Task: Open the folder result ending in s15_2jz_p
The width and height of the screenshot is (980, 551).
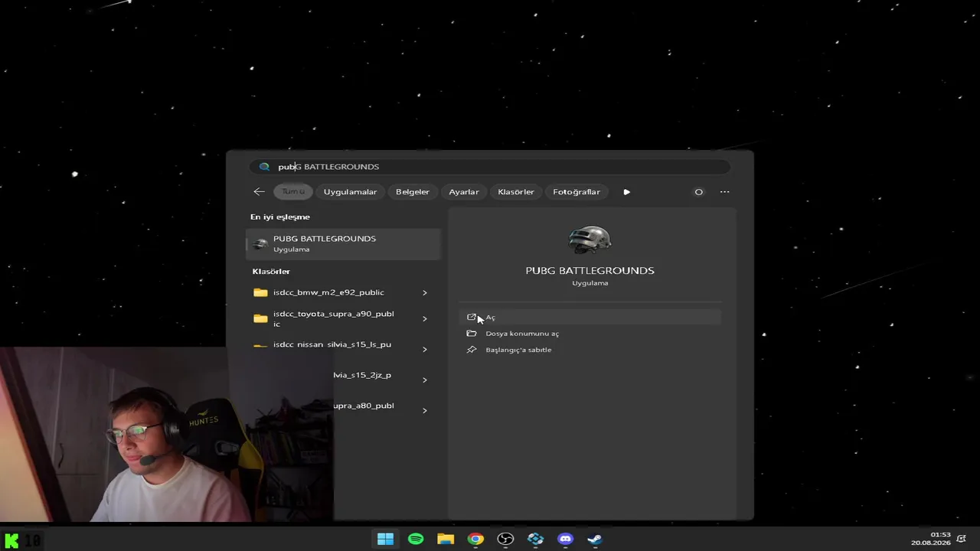Action: click(x=362, y=375)
